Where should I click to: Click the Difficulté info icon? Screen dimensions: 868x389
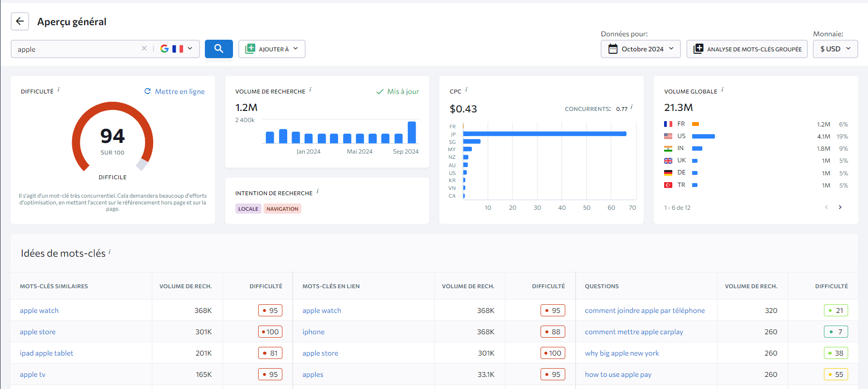tap(59, 90)
